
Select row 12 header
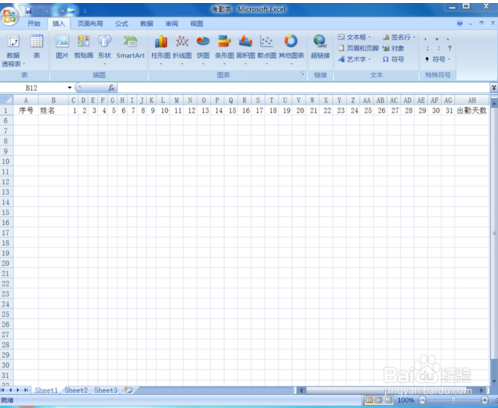(x=6, y=182)
